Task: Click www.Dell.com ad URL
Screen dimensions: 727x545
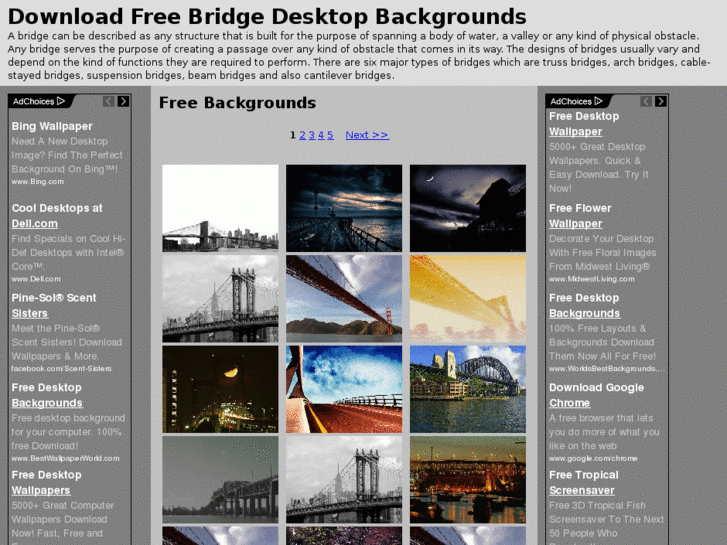Action: pyautogui.click(x=36, y=279)
